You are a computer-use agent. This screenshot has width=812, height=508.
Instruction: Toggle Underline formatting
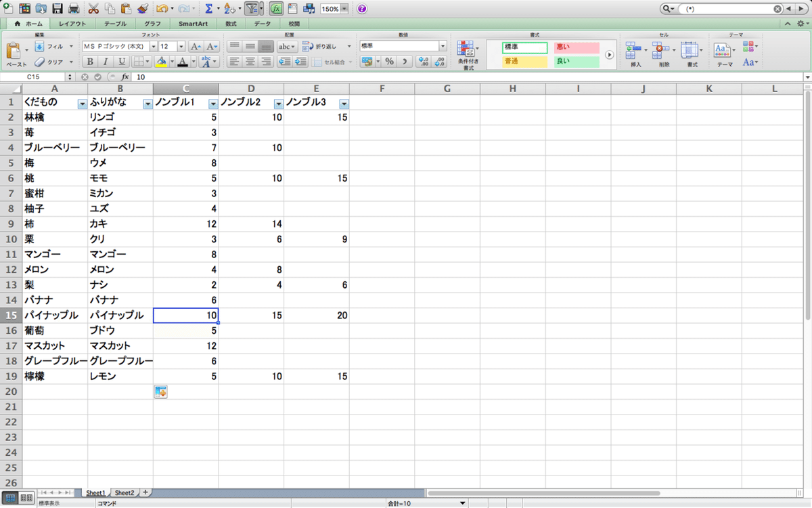pos(121,62)
